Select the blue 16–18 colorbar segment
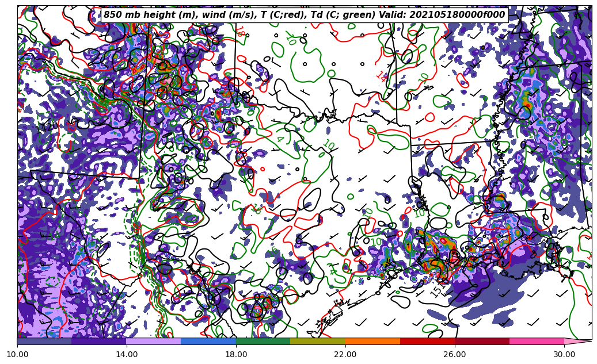This screenshot has width=597, height=364. (208, 341)
